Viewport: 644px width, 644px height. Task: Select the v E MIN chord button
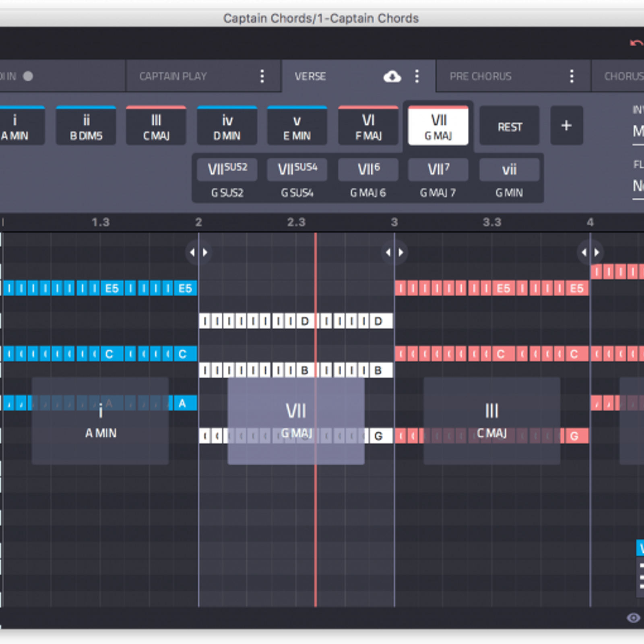point(297,126)
